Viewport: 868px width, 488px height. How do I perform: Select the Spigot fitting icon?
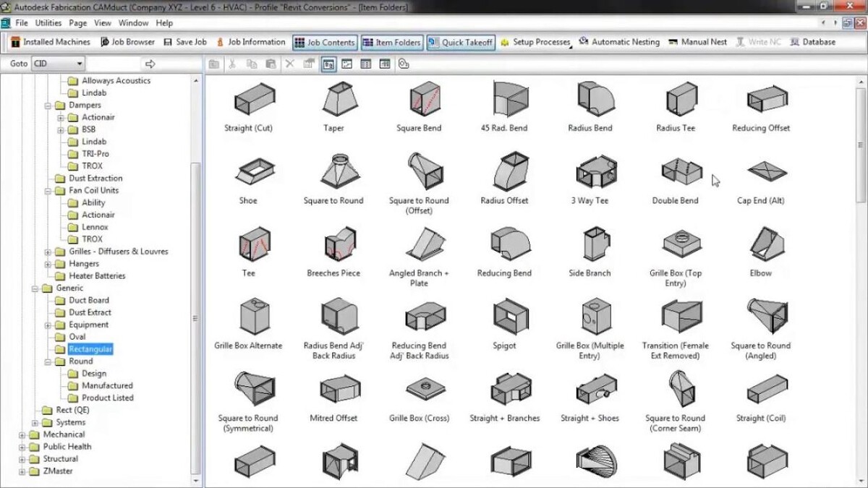pos(504,317)
